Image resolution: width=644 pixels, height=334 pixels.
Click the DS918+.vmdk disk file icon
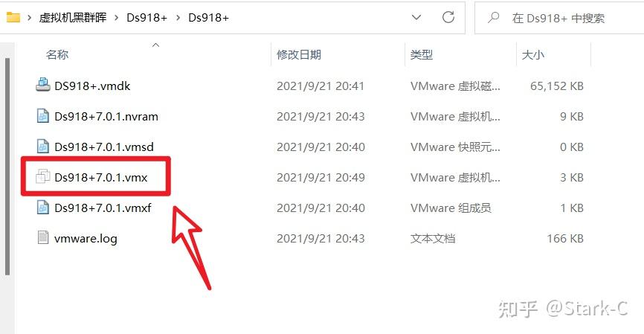pos(42,85)
